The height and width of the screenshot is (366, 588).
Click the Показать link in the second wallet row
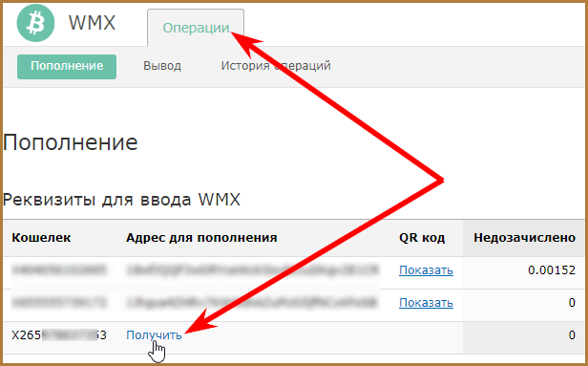coord(426,302)
